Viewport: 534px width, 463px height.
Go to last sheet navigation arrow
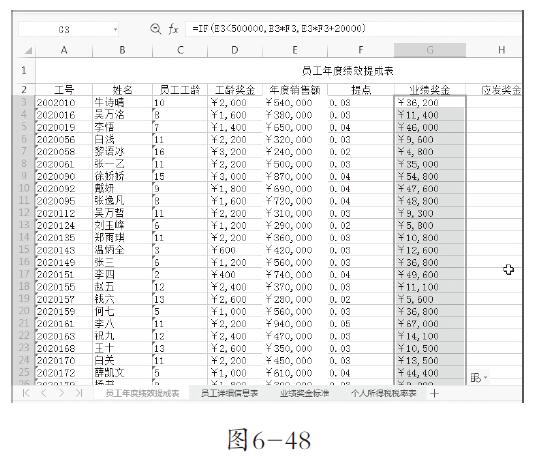click(x=79, y=393)
